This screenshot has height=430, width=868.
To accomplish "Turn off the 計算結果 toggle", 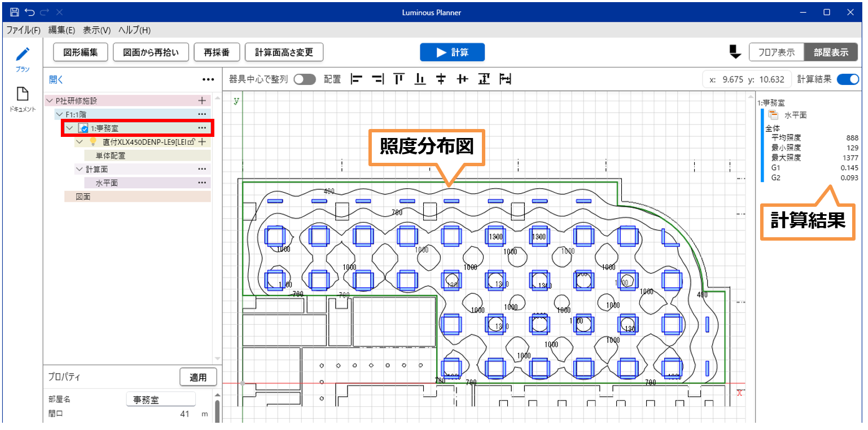I will coord(847,79).
